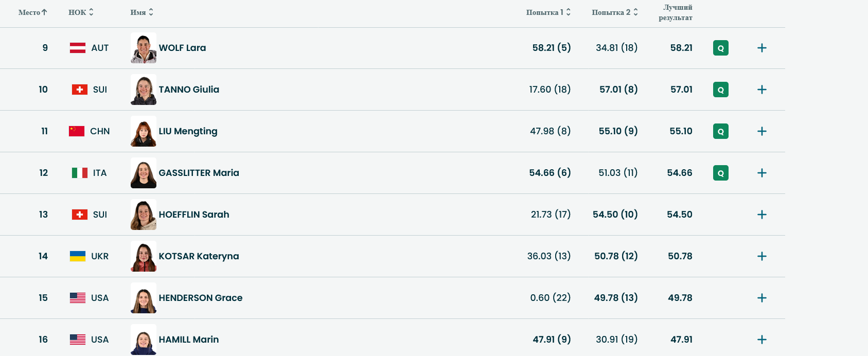Open HAMILL Marin's athlete name link
This screenshot has width=868, height=356.
[189, 340]
